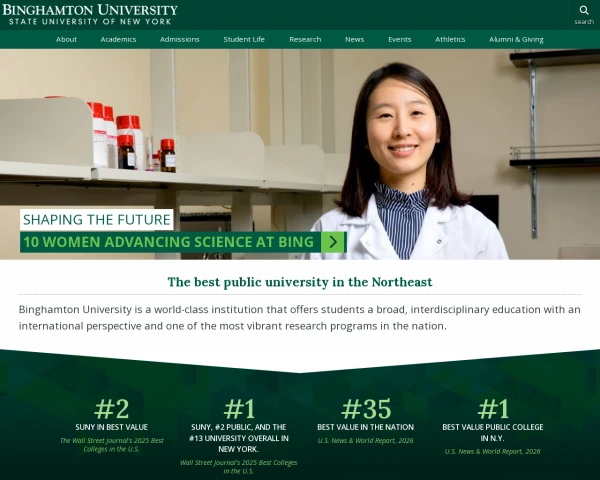
Task: Go to the Events section
Action: 399,39
